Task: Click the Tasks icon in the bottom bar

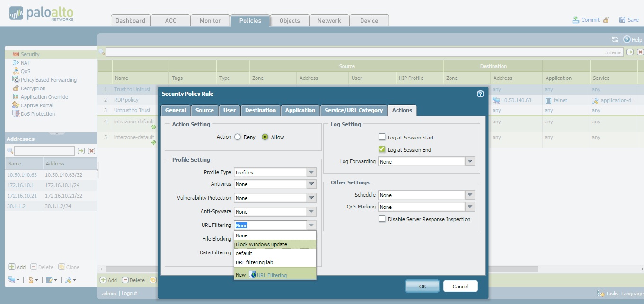Action: click(601, 294)
